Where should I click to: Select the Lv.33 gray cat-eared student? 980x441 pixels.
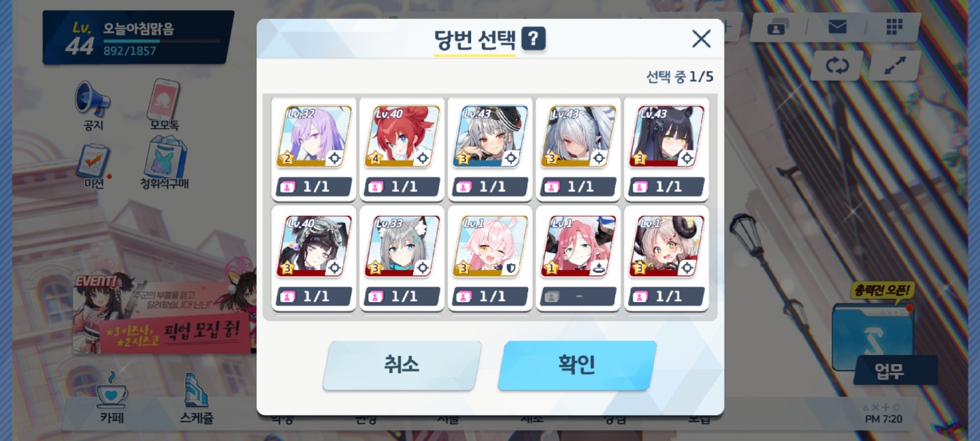(402, 258)
